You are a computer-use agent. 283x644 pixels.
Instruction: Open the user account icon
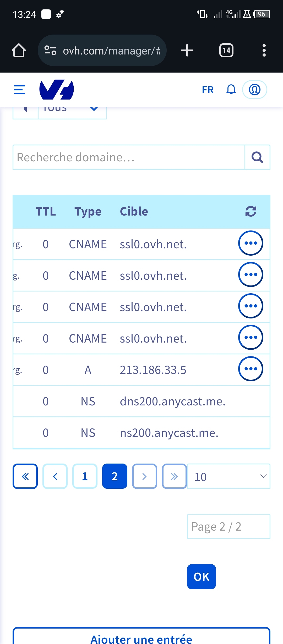click(x=254, y=90)
